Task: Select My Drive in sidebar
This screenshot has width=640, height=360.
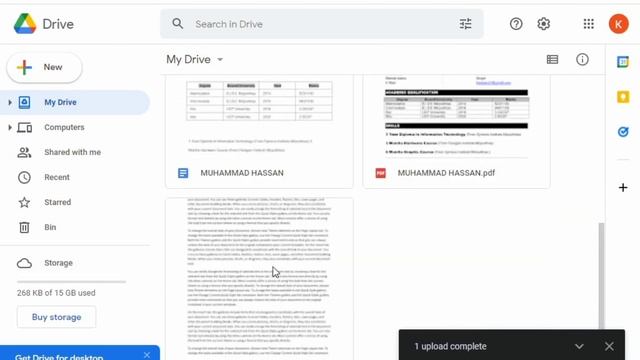Action: coord(75,102)
